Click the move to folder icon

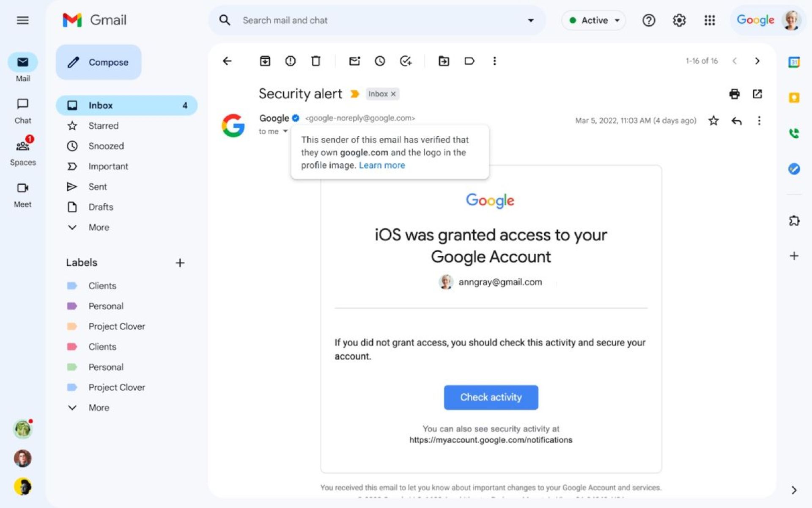point(444,60)
